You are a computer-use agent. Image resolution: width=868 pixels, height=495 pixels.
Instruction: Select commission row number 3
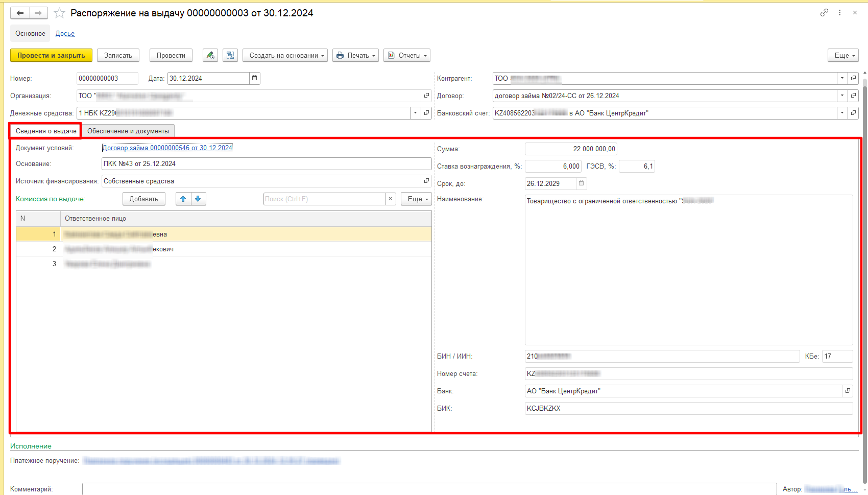tap(224, 264)
